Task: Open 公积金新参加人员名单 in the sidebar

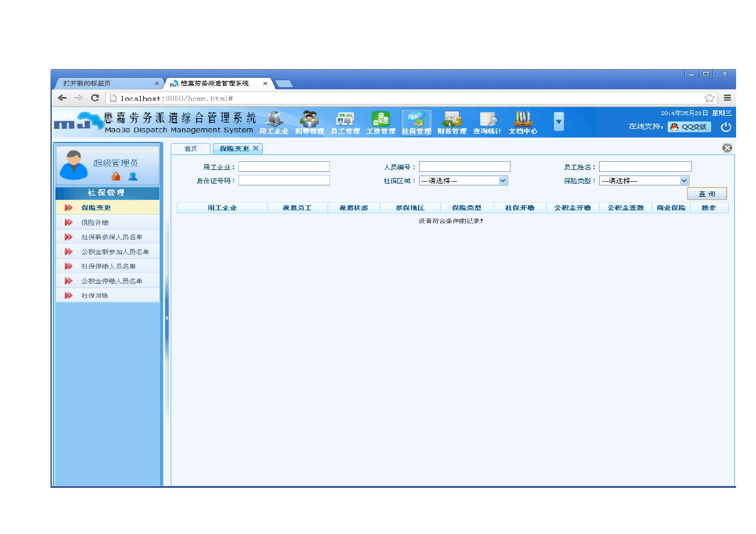Action: (107, 252)
